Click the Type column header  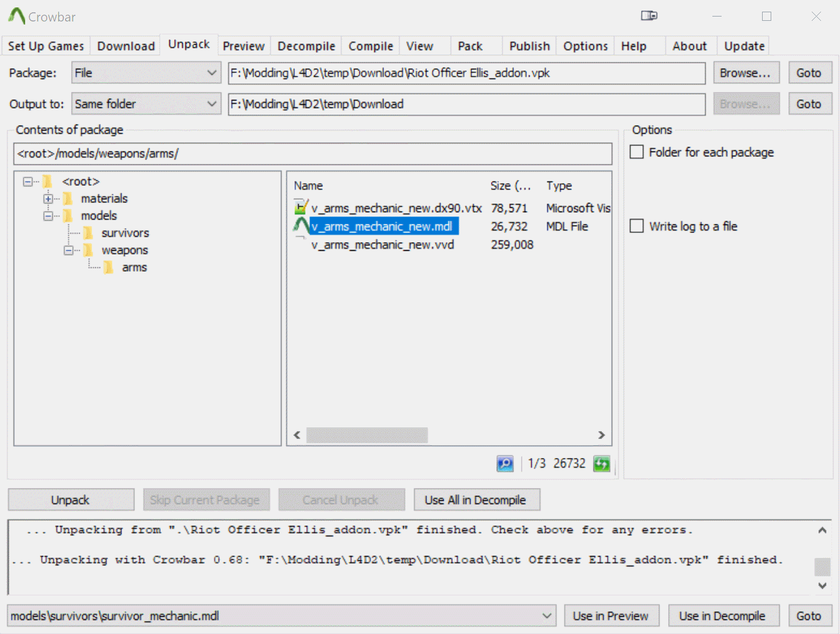tap(559, 186)
